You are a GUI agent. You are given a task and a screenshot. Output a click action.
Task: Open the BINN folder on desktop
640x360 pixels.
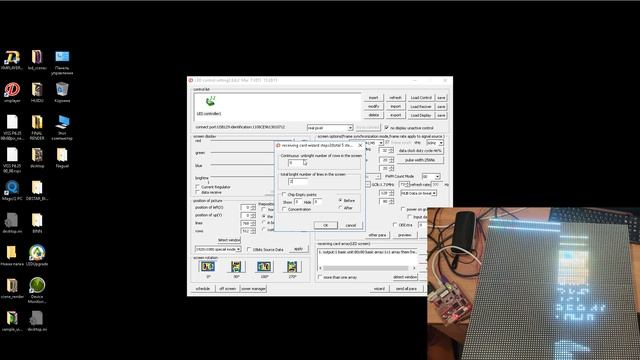37,220
